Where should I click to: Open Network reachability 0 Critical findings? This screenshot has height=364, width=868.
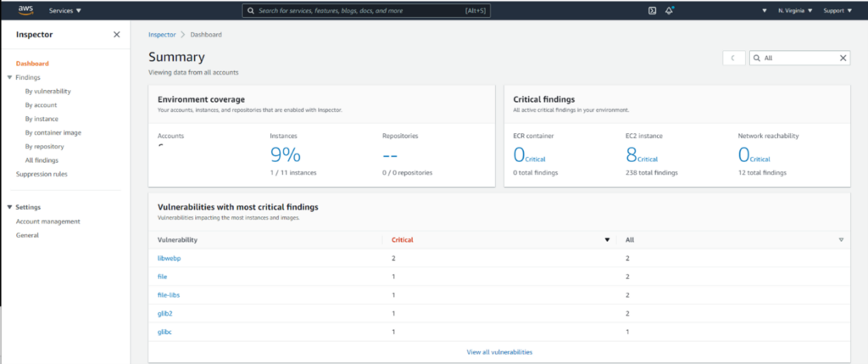click(754, 155)
